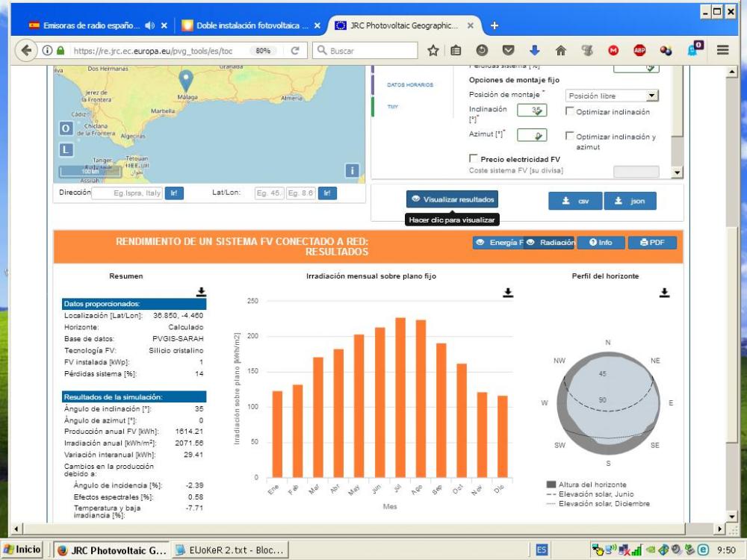Tick the Precio electricidad FV checkbox
The height and width of the screenshot is (560, 747).
[474, 158]
